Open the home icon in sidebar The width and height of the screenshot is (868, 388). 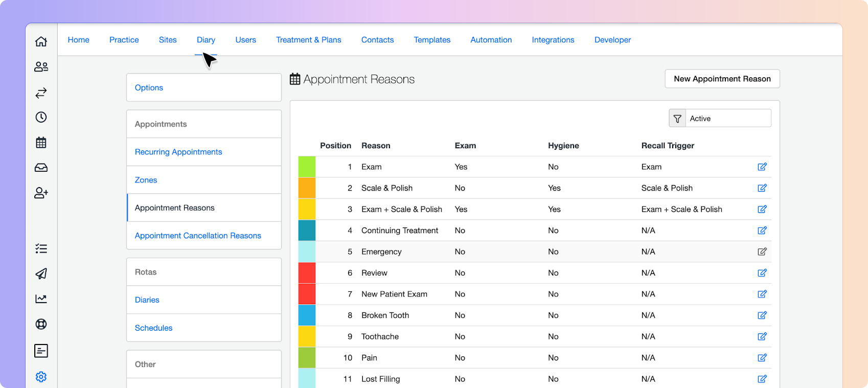tap(41, 41)
